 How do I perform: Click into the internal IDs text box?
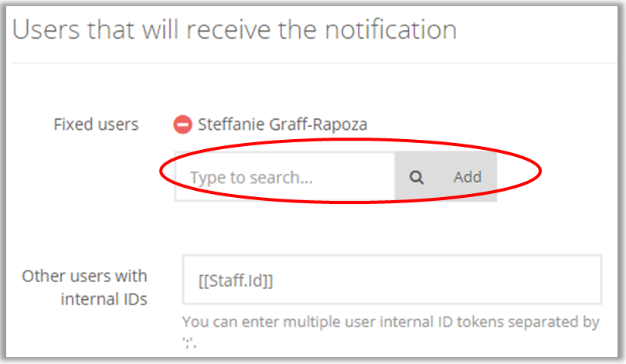click(391, 279)
